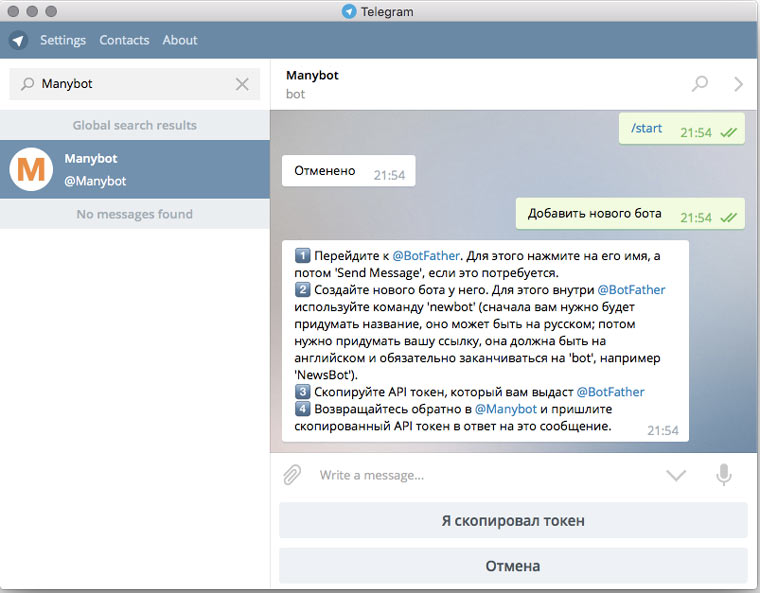Viewport: 760px width, 593px height.
Task: Expand chat info with right chevron arrow
Action: click(x=738, y=84)
